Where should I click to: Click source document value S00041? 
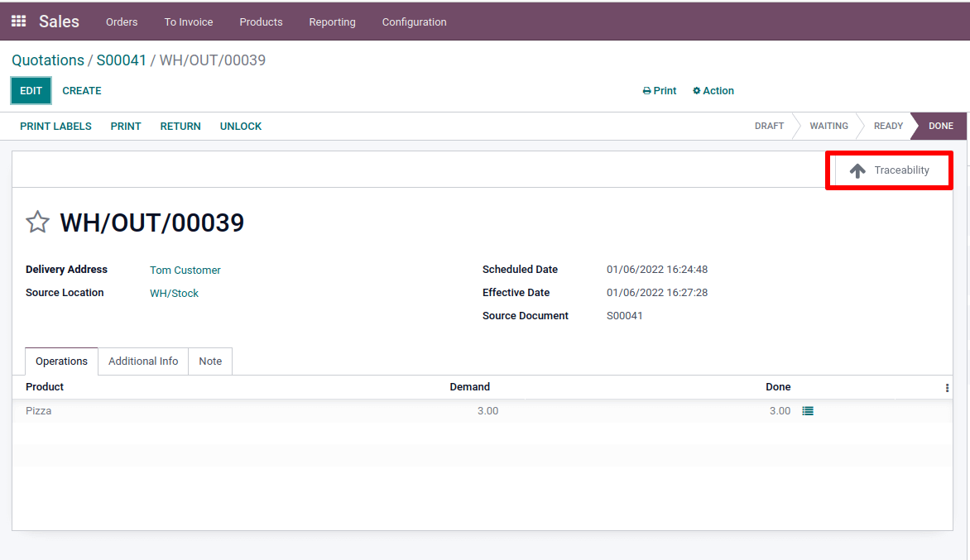coord(624,316)
